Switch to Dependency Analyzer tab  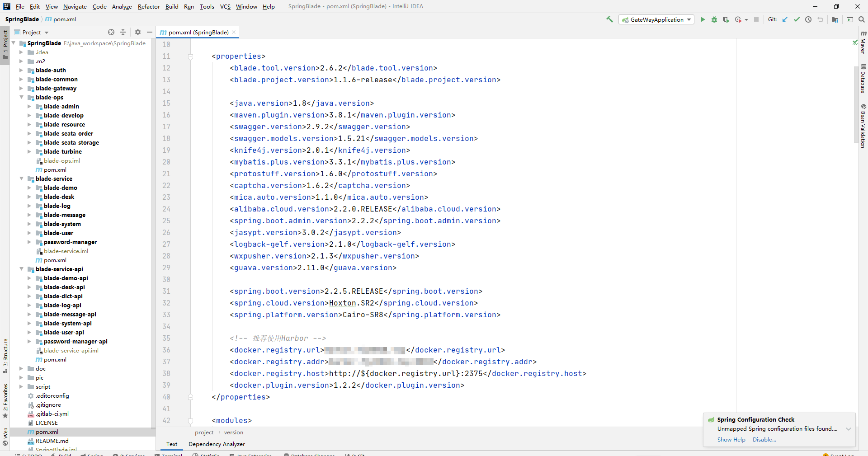point(217,444)
